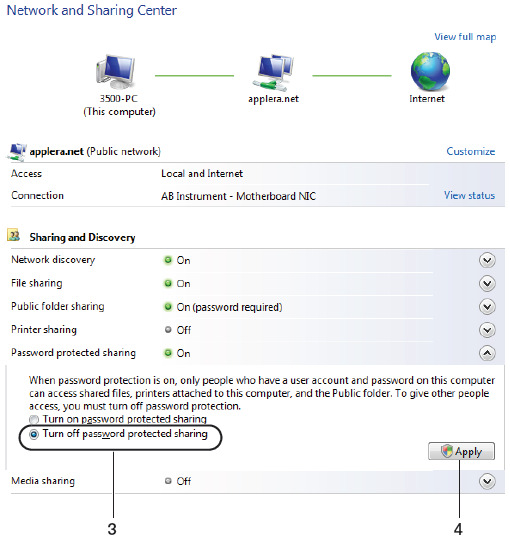Viewport: 510px width, 538px height.
Task: Click the 'Sharing and Discovery' heading
Action: tap(82, 237)
